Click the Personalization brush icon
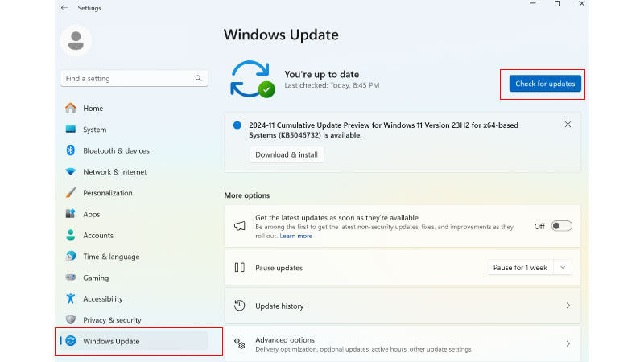 coord(71,192)
